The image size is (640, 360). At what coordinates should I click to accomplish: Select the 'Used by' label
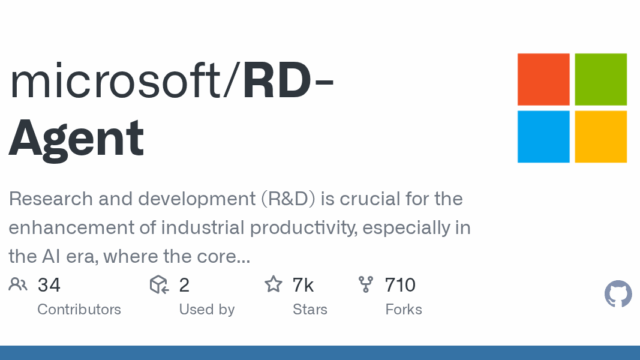pos(207,309)
